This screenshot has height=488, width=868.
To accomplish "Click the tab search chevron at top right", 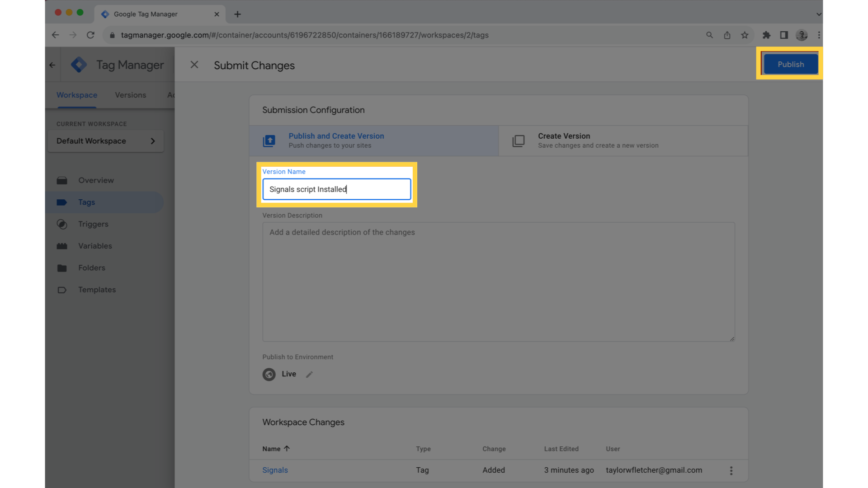I will click(819, 14).
